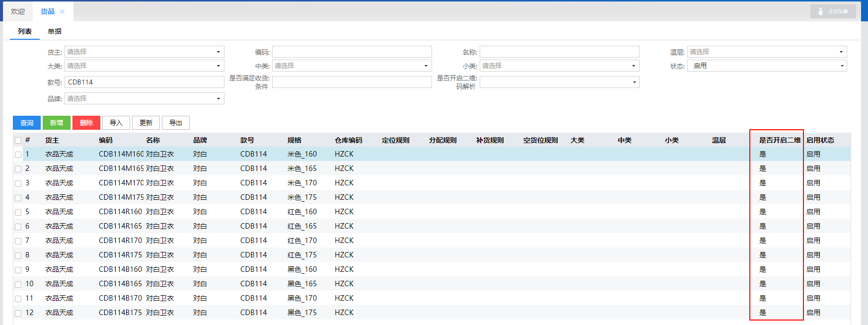Select the checkbox for row 12 CDB114B175
Screen dimensions: 868x325
tap(18, 313)
